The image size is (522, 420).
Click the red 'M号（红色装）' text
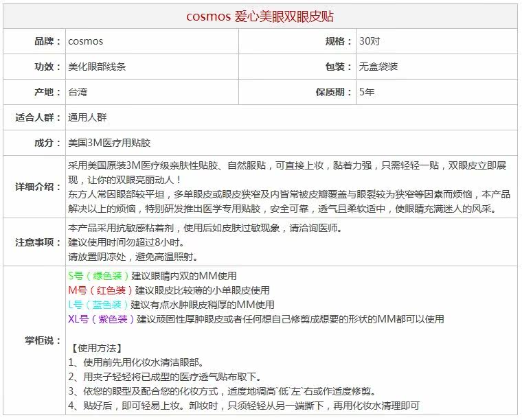coord(100,290)
